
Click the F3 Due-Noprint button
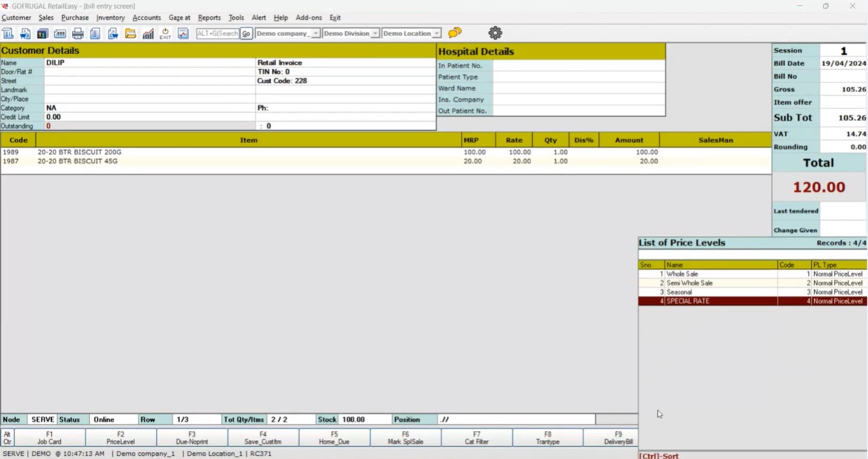click(x=192, y=438)
